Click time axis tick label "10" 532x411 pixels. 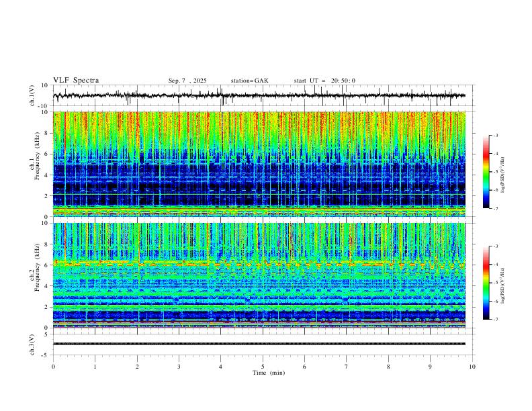click(x=472, y=367)
